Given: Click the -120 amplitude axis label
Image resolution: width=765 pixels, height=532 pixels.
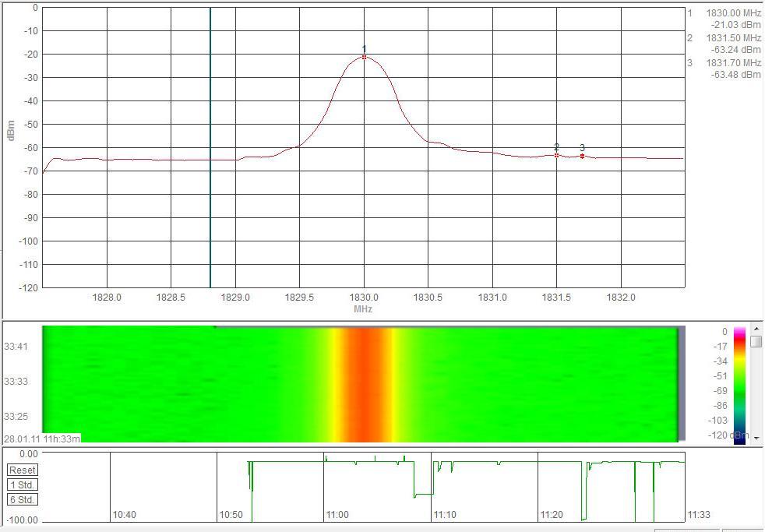Looking at the screenshot, I should pos(28,287).
